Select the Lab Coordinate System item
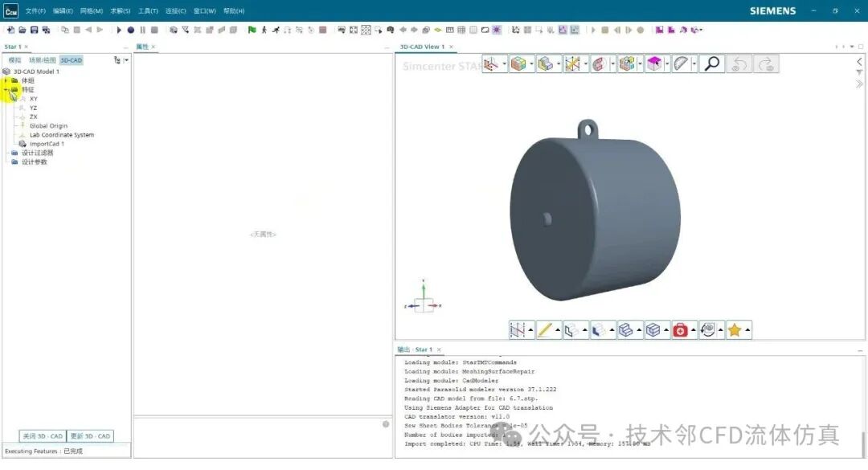This screenshot has width=868, height=470. 61,134
